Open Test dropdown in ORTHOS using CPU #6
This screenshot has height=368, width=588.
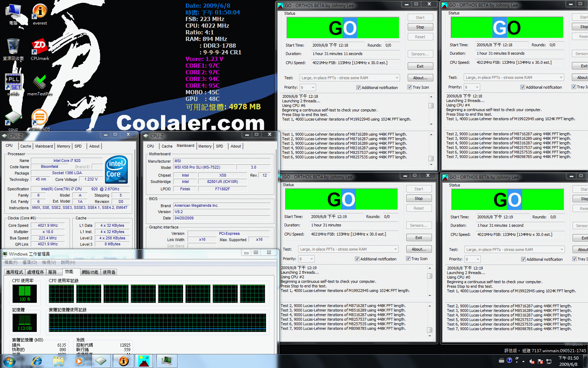coord(350,78)
